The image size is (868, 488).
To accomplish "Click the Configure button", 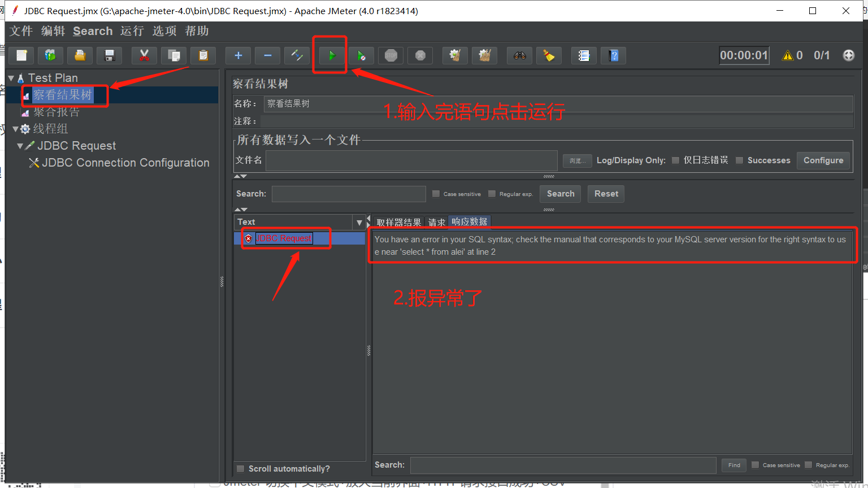I will coord(823,160).
